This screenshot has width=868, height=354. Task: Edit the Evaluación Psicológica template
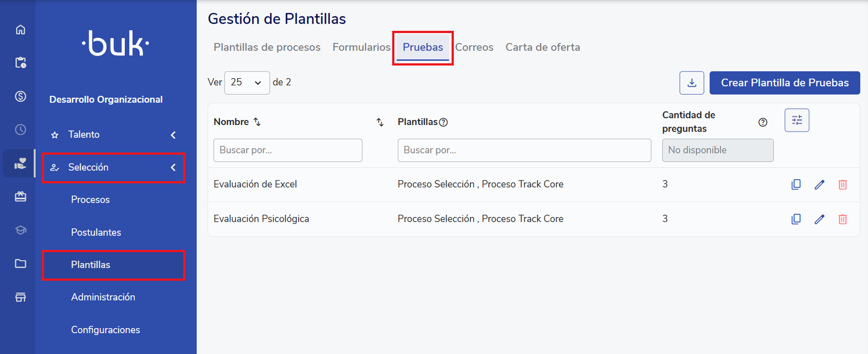coord(820,219)
